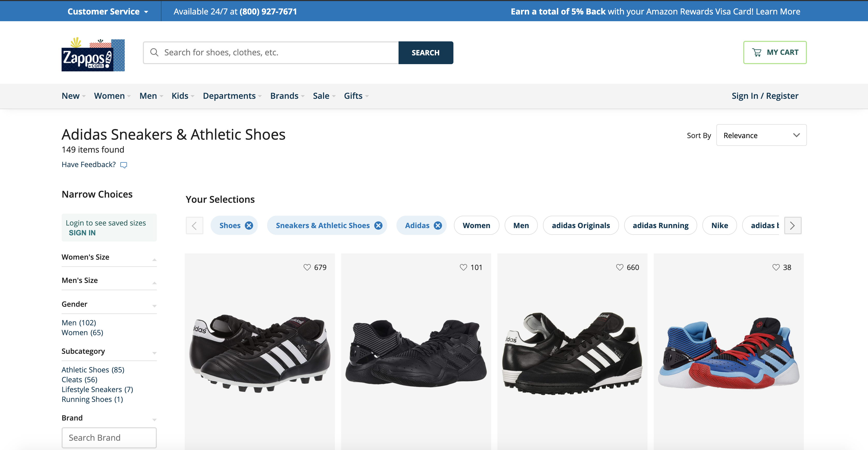Click the Zappos logo

[93, 54]
